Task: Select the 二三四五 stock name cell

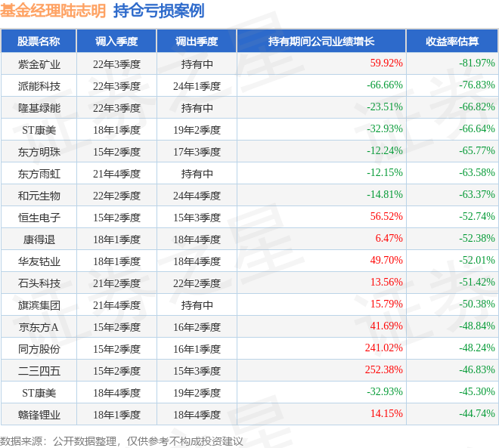Action: [39, 371]
